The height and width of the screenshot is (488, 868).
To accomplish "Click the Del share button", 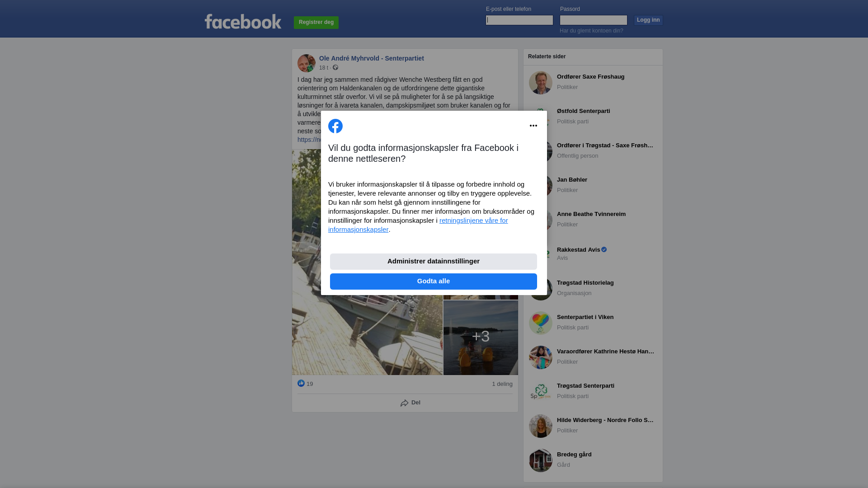I will pos(410,403).
